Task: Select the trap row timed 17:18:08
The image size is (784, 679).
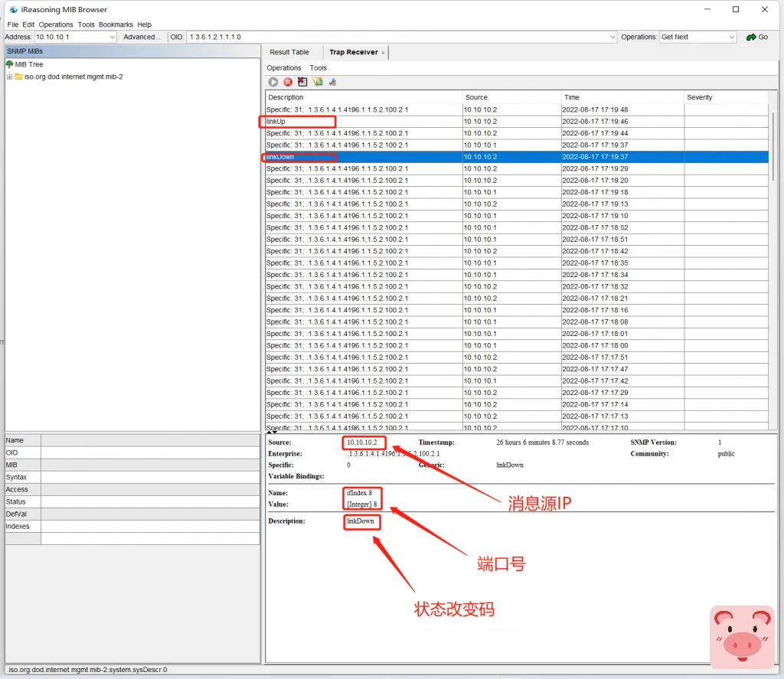Action: [x=517, y=322]
